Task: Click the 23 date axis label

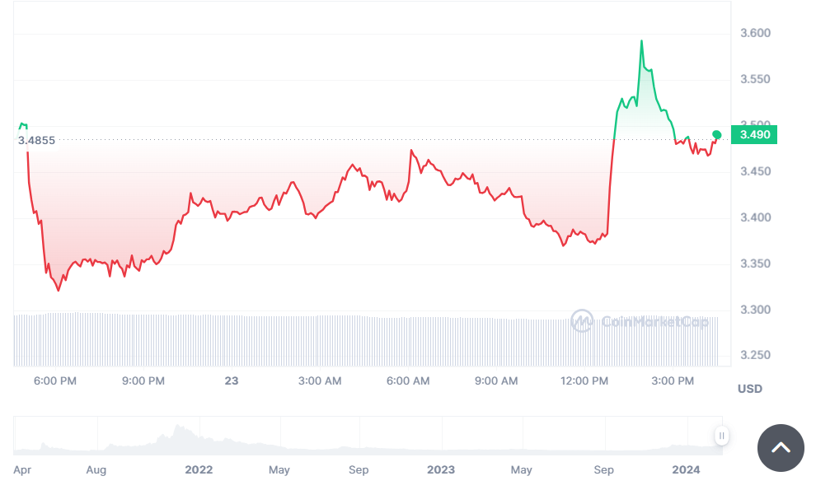Action: pyautogui.click(x=232, y=380)
